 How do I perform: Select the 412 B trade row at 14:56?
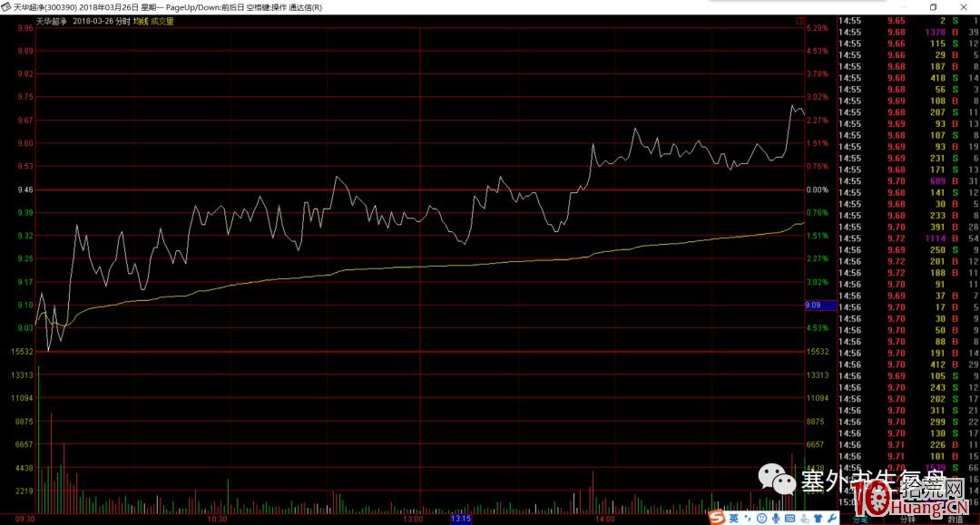[x=908, y=365]
